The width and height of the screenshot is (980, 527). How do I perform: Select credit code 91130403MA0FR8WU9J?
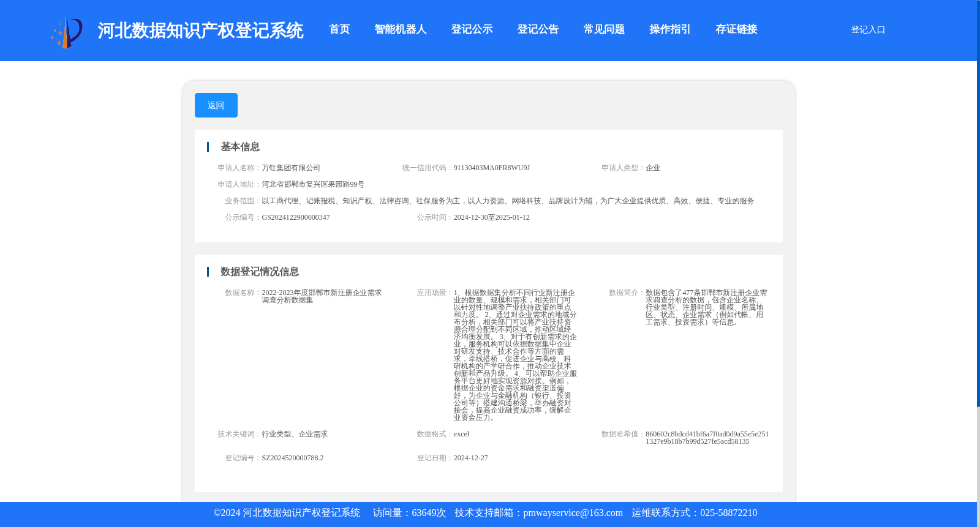click(492, 168)
